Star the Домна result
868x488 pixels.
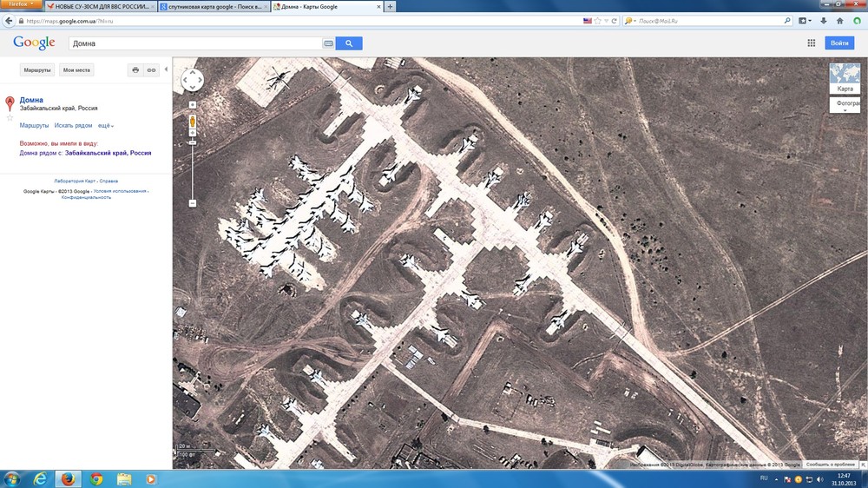[10, 117]
